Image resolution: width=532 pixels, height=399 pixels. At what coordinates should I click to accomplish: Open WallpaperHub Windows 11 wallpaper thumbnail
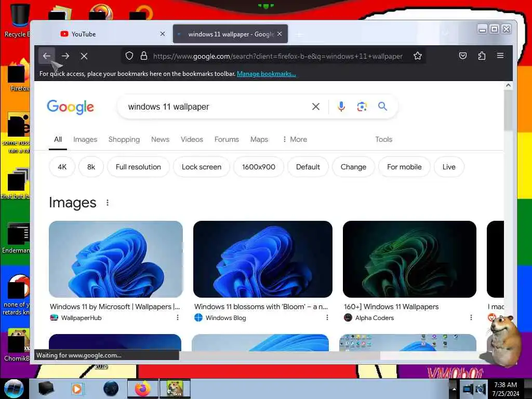click(x=116, y=259)
